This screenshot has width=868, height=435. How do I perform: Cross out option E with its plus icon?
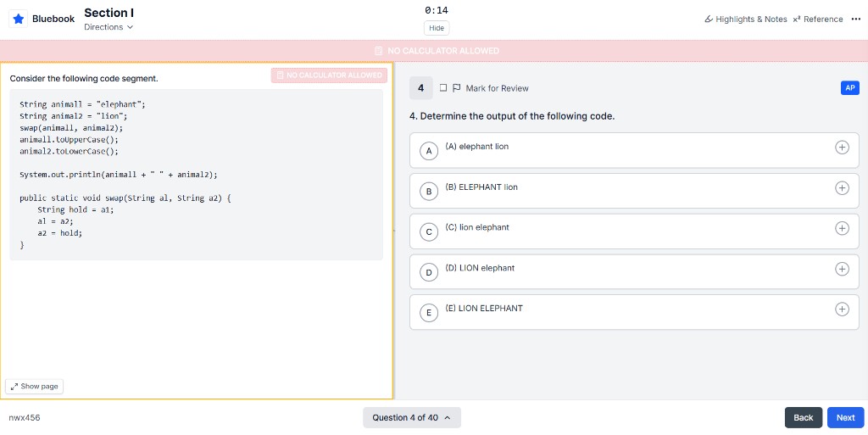point(842,309)
